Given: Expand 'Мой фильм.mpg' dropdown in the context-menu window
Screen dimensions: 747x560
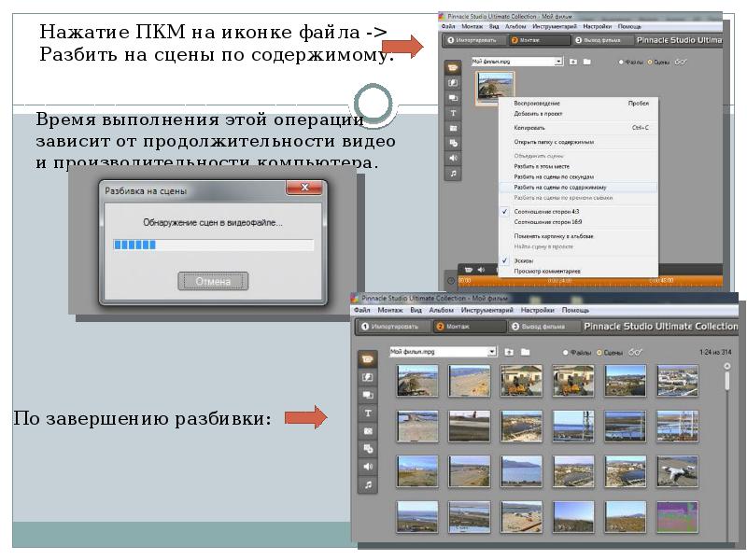Looking at the screenshot, I should (559, 62).
